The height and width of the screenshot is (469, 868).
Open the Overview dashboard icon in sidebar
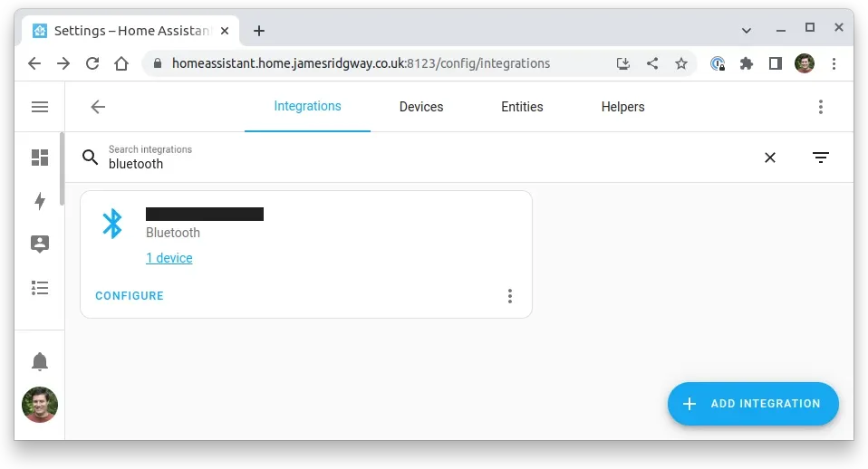pyautogui.click(x=40, y=158)
